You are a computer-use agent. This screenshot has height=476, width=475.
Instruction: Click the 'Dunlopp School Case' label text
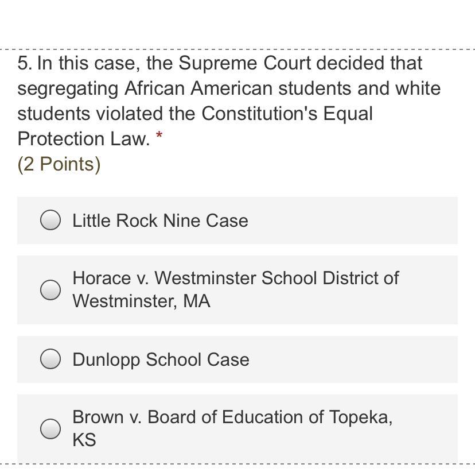pos(161,359)
